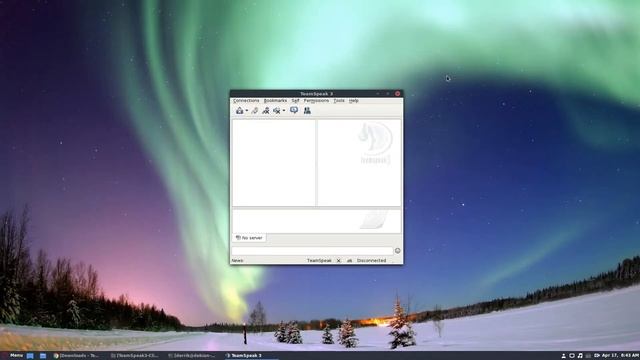Click the chat message input field

coord(312,251)
